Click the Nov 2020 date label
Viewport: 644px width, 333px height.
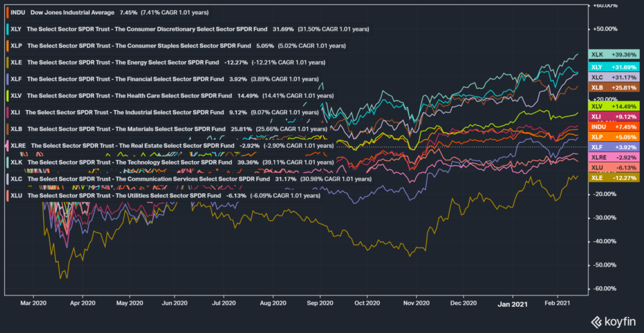tap(416, 303)
